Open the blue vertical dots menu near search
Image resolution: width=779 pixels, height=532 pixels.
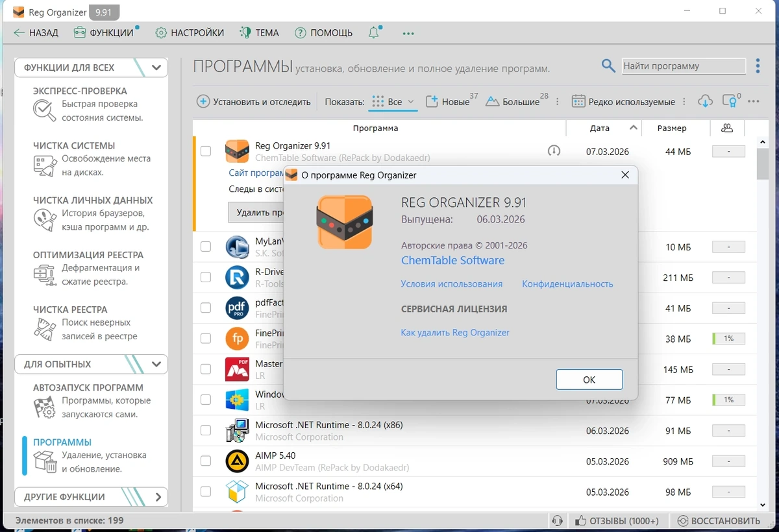coord(758,66)
